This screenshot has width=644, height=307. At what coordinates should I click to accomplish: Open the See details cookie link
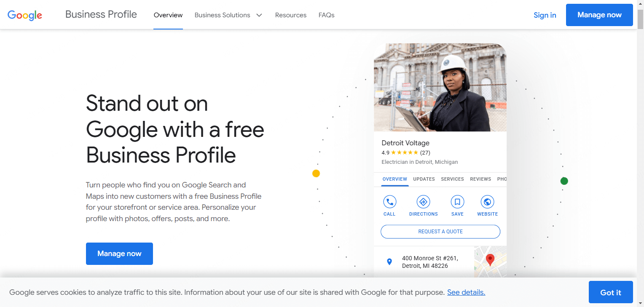coord(466,292)
